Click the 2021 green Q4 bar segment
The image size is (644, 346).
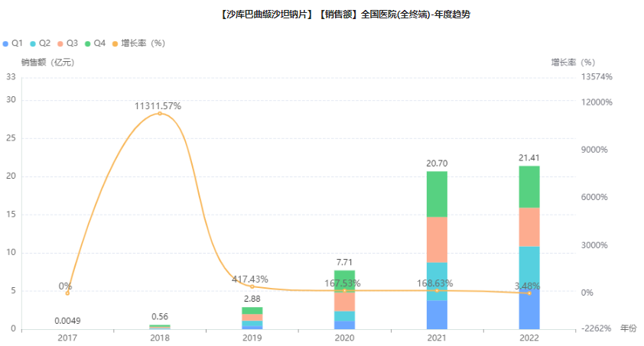pos(437,194)
